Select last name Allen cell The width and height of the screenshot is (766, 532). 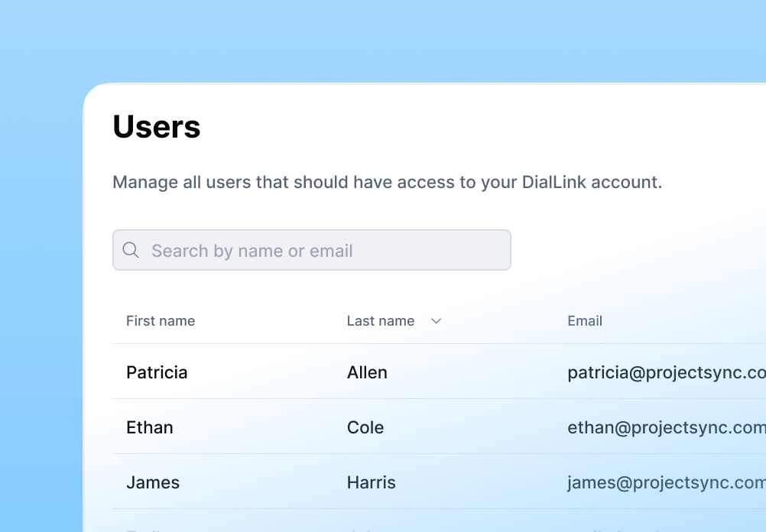coord(367,372)
